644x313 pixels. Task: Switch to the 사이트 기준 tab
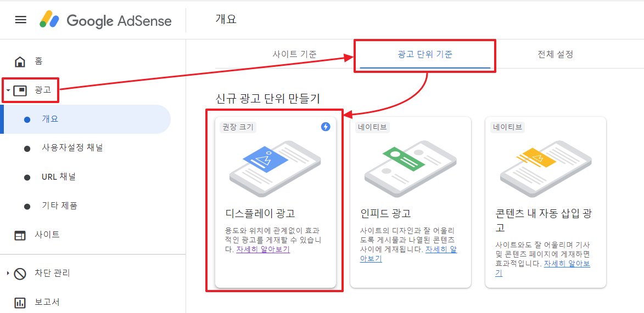point(294,54)
